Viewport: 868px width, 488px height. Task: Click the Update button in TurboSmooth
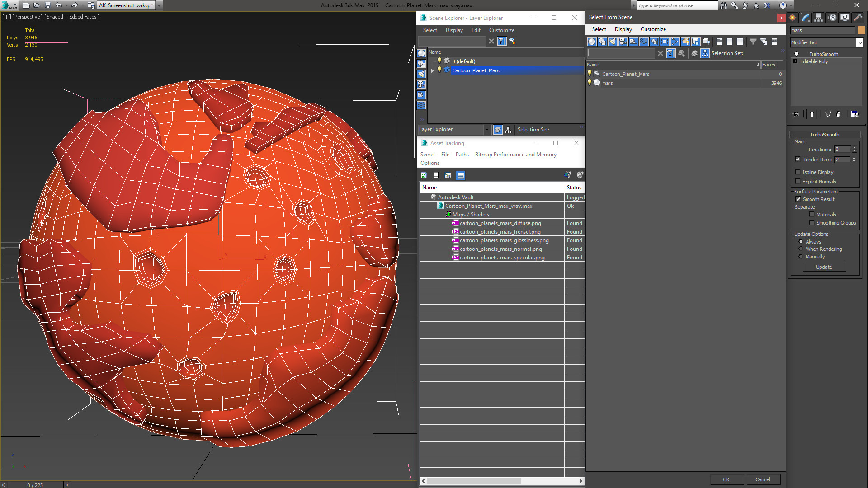pos(824,267)
